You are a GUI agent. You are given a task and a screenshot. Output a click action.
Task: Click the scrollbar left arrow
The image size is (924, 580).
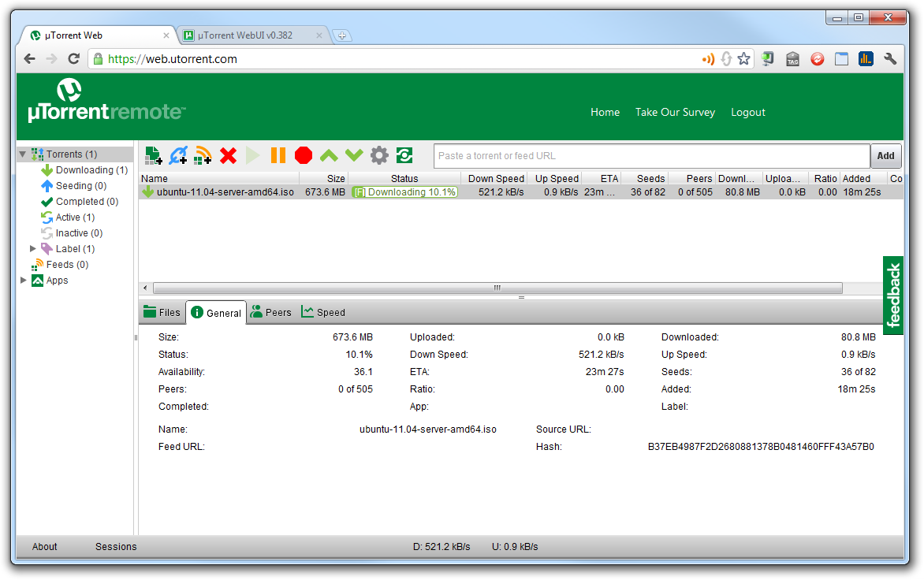click(x=146, y=288)
